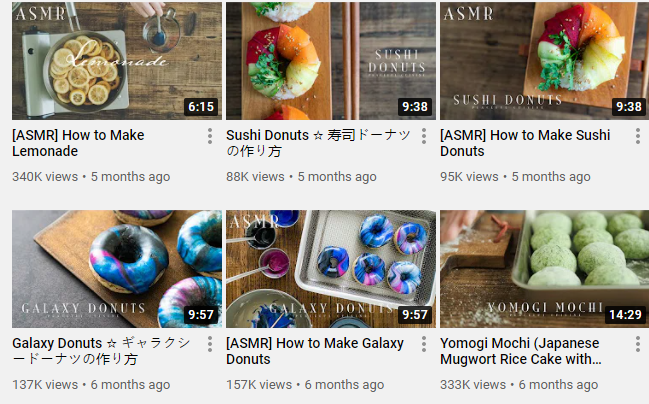Screen dimensions: 649x404
Task: Open '[ASMR] How to Make Galaxy Donuts' title
Action: pyautogui.click(x=315, y=351)
